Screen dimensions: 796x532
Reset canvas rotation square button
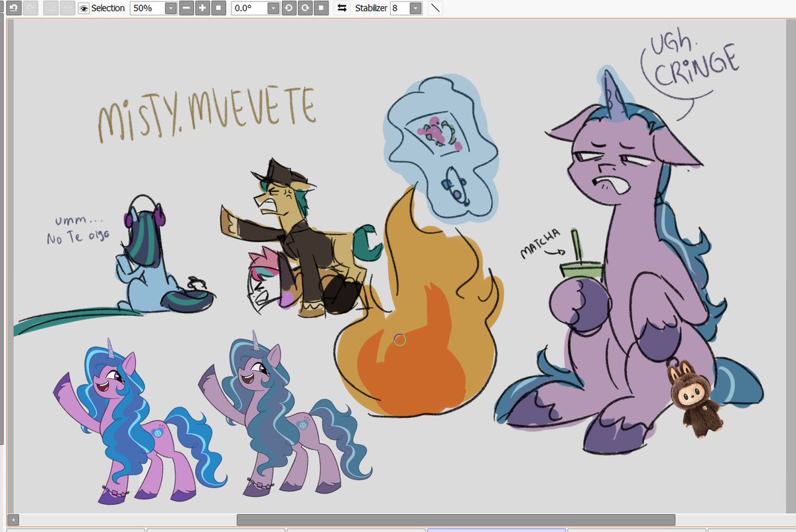[x=320, y=8]
